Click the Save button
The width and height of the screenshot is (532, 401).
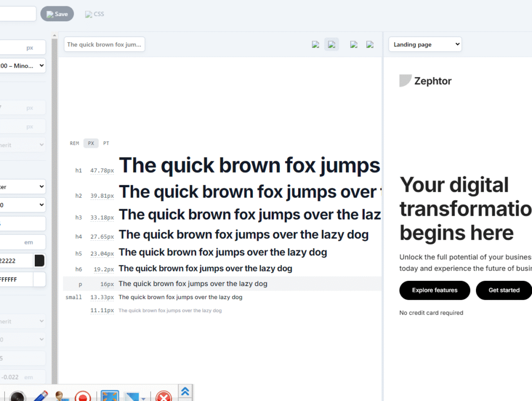(x=57, y=14)
